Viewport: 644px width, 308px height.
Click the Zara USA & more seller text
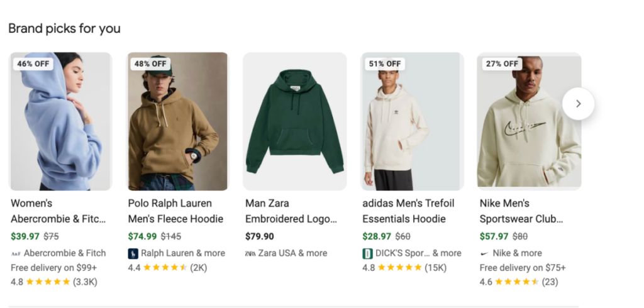(x=292, y=253)
